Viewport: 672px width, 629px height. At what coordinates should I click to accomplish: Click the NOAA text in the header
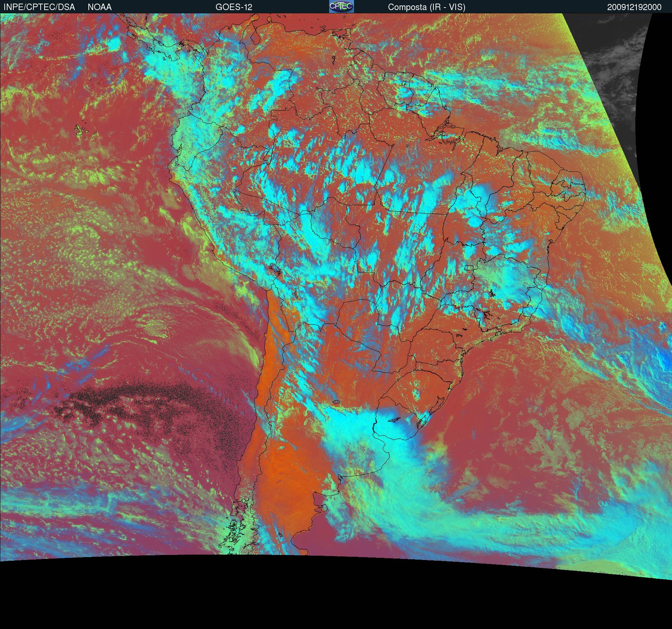coord(100,7)
